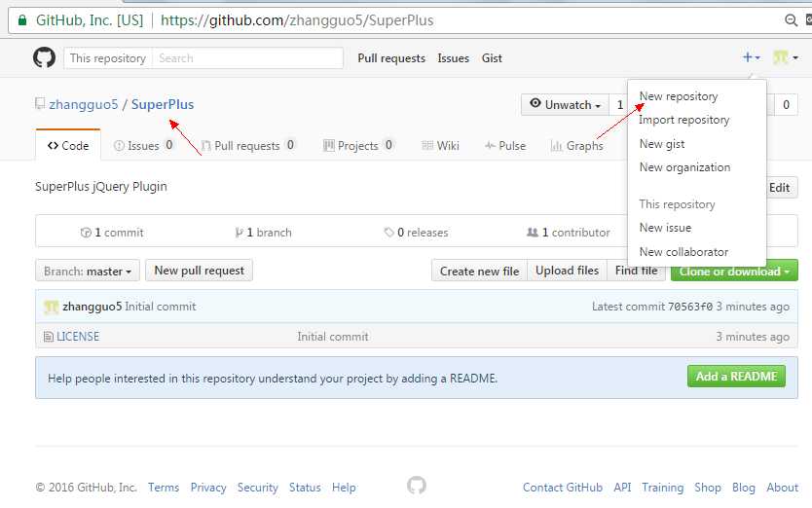Click Add a README button

coord(736,377)
